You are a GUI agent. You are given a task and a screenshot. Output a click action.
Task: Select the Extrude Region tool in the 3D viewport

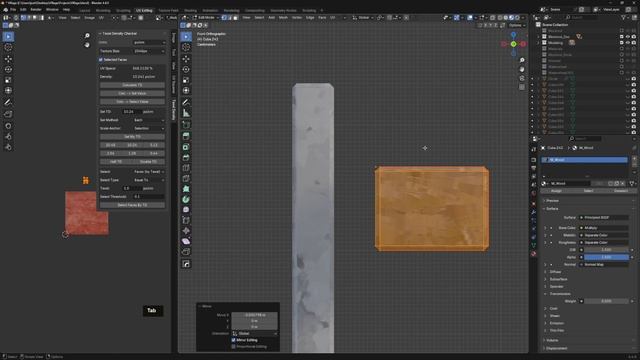tap(186, 136)
